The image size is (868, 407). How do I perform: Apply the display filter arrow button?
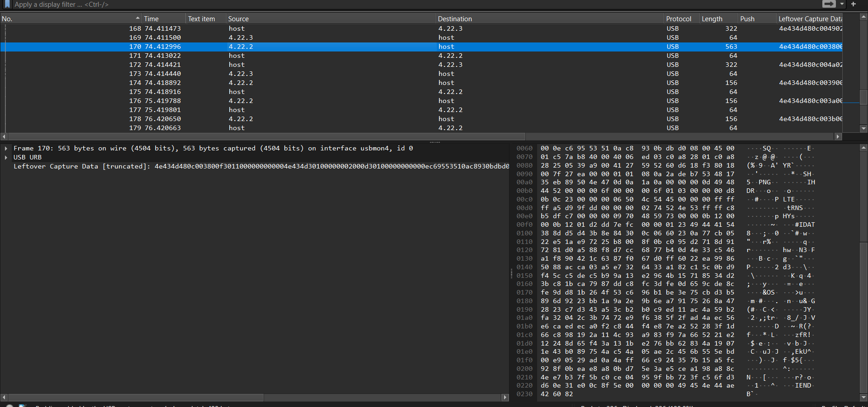coord(829,4)
